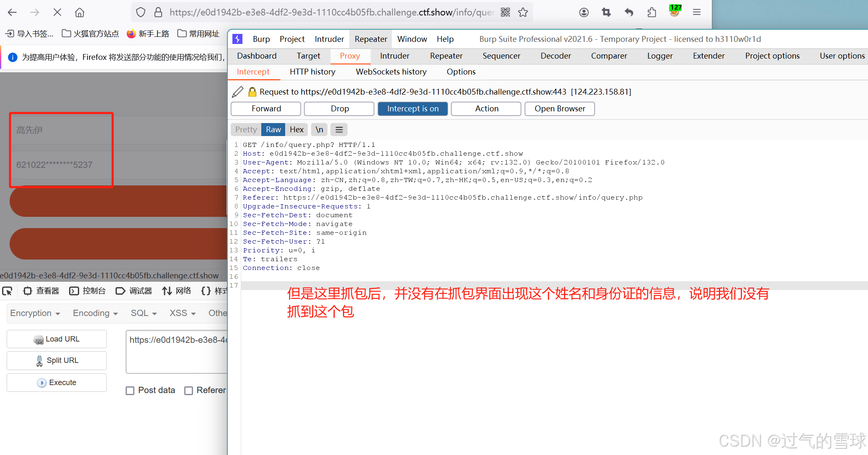Screen dimensions: 868x455
Task: Open Firefox hamburger menu
Action: pyautogui.click(x=697, y=13)
